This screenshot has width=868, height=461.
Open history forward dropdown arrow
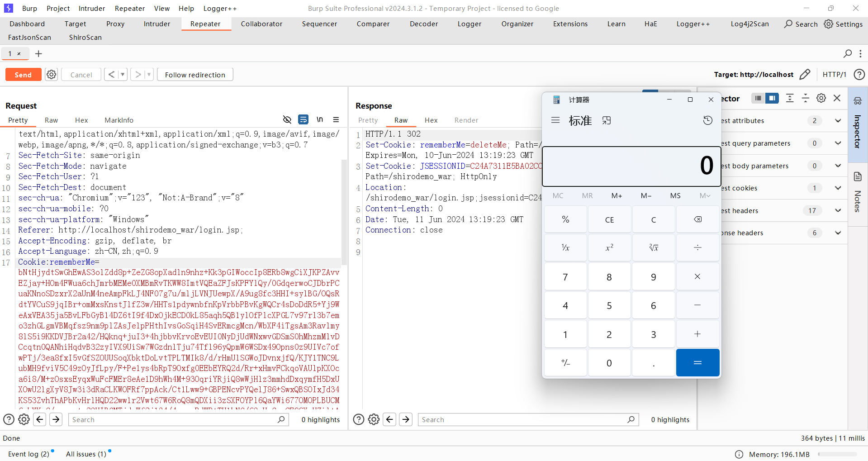149,75
